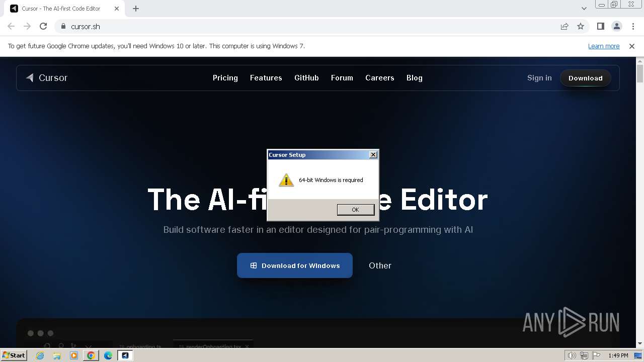Open Internet Explorer from the taskbar

(x=40, y=355)
